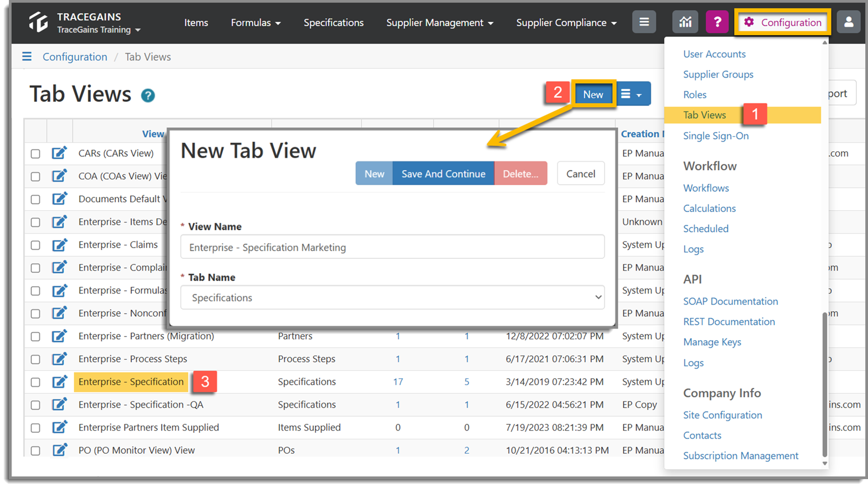Check the Documents Default row checkbox
This screenshot has height=488, width=868.
point(36,200)
